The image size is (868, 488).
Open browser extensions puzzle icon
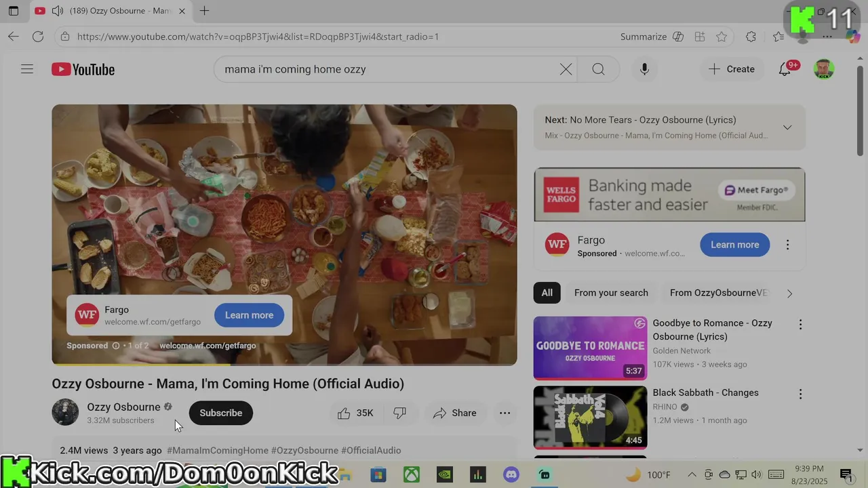coord(751,37)
